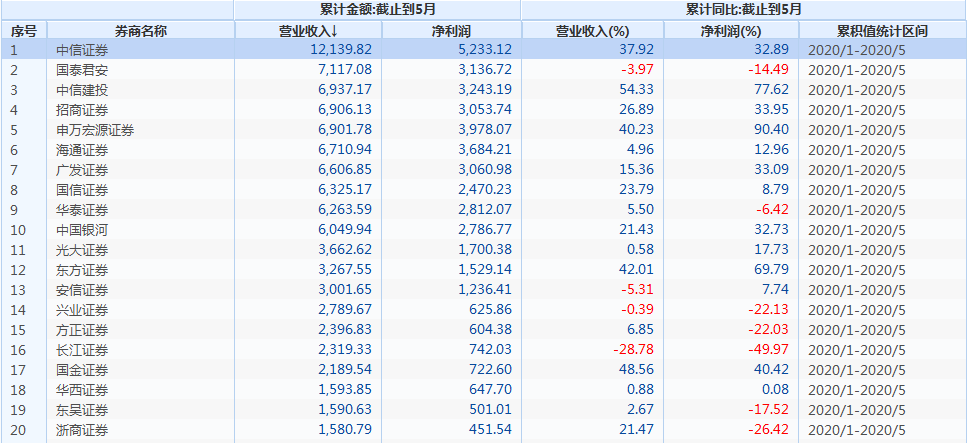Click the red -49.97 percentage

(x=767, y=350)
